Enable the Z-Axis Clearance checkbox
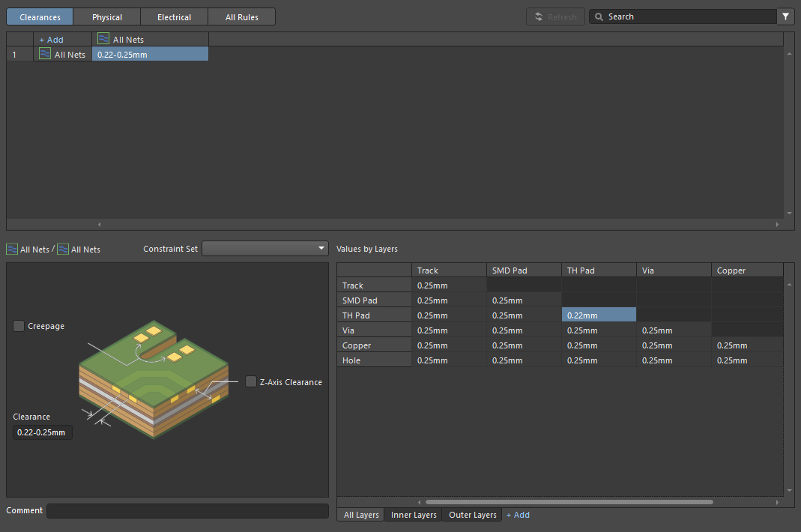Viewport: 801px width, 532px height. 251,382
